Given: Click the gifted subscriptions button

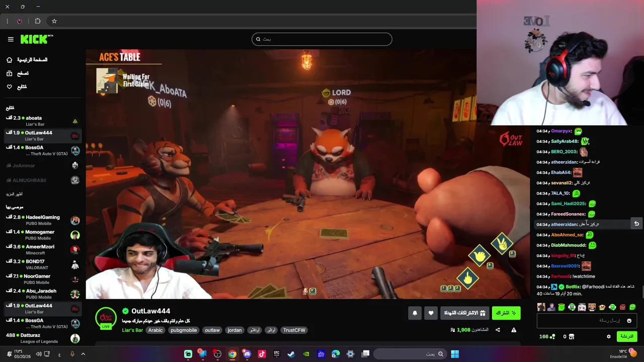Looking at the screenshot, I should click(465, 313).
